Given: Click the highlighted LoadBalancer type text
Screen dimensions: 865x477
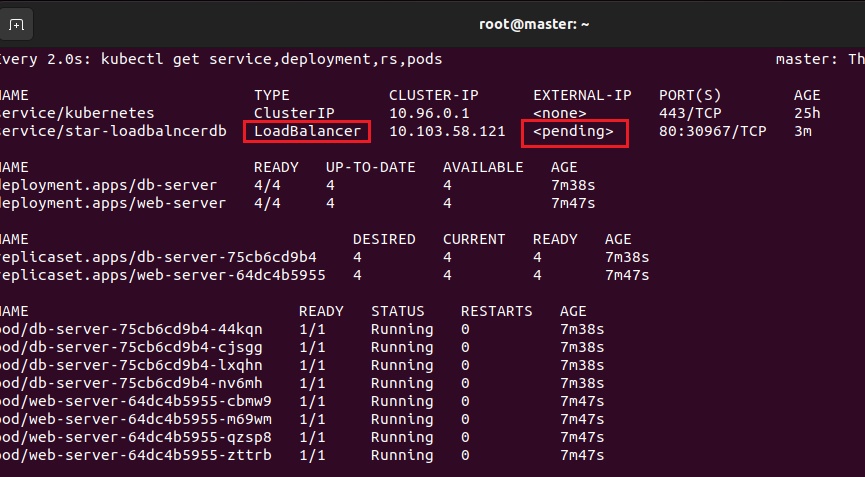Looking at the screenshot, I should coord(308,132).
